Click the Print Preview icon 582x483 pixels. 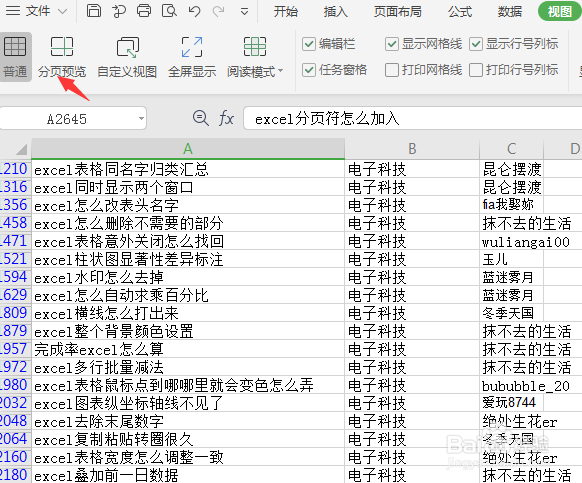pos(169,11)
